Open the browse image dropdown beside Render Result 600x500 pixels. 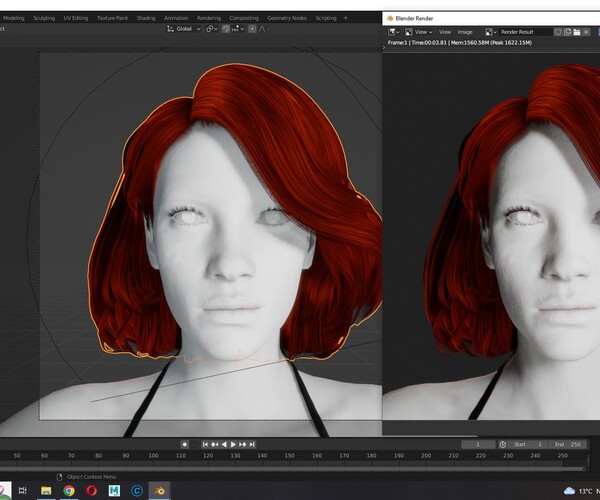pos(491,32)
